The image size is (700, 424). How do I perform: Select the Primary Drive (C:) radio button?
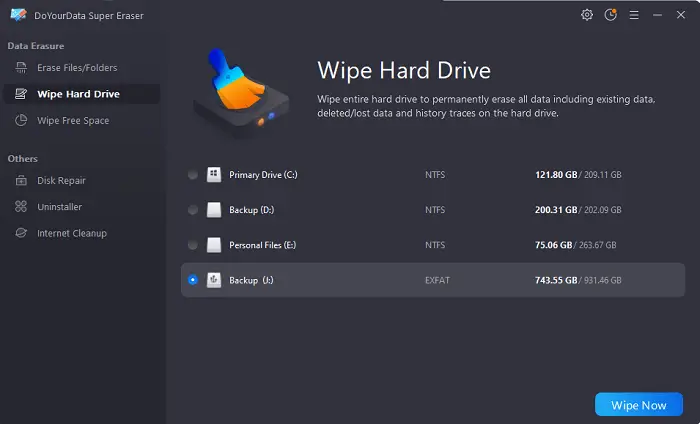193,175
